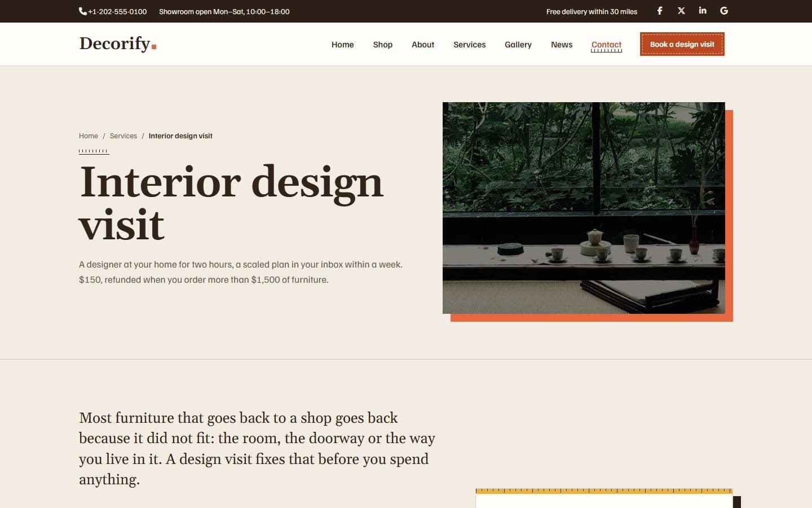Screen dimensions: 812x508
Task: Open the Facebook social icon
Action: (660, 11)
